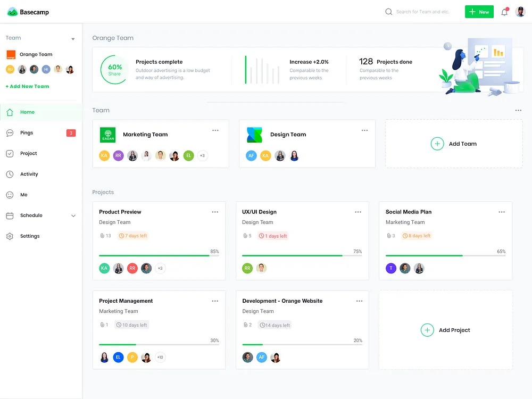The image size is (532, 399).
Task: Click Add Project label on the dashed card
Action: coord(454,330)
